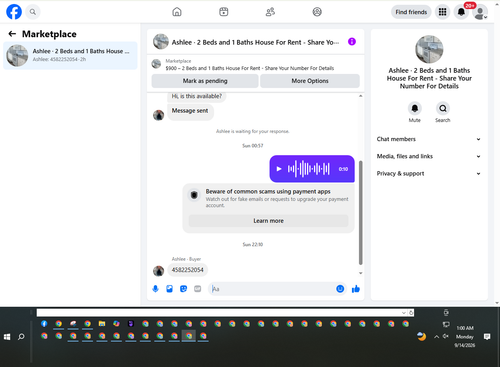Open Facebook search magnifier
This screenshot has width=500, height=367.
coord(33,12)
